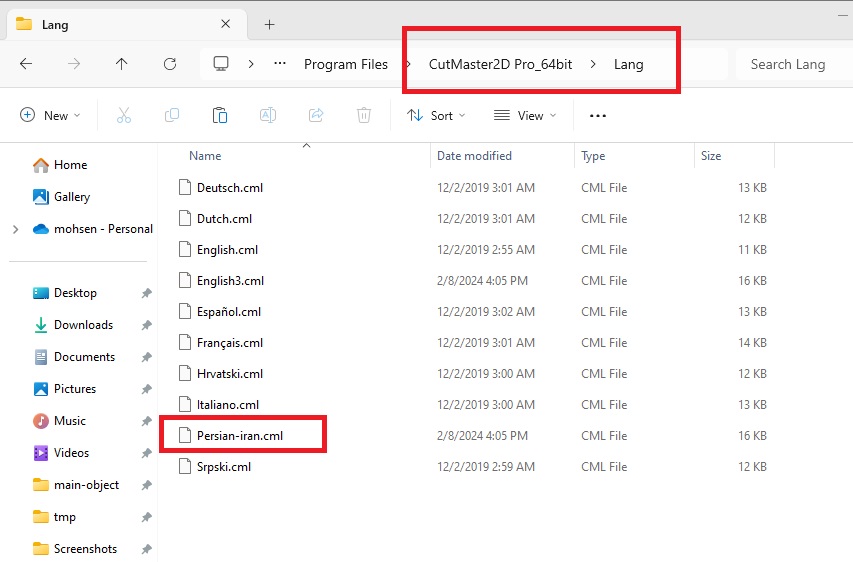Click the Share icon in toolbar
Image resolution: width=853 pixels, height=562 pixels.
(316, 115)
